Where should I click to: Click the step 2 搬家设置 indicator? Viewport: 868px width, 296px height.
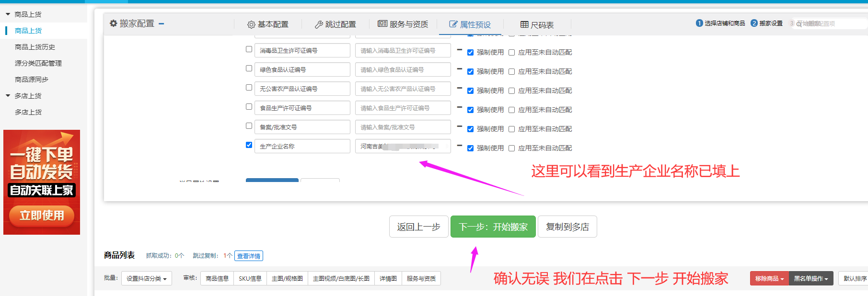766,23
